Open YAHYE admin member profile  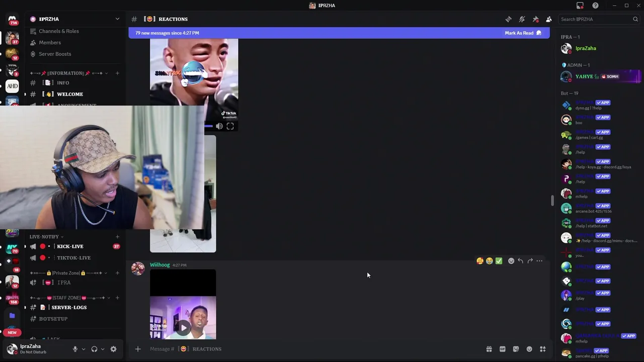tap(601, 76)
